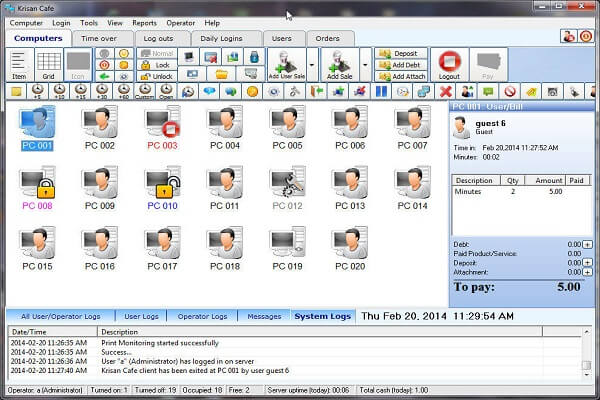Click the Deposit button
The height and width of the screenshot is (400, 600).
(x=401, y=54)
